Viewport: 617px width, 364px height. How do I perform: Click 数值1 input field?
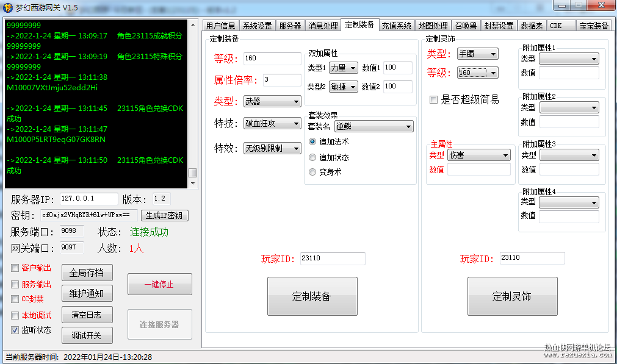(x=398, y=68)
